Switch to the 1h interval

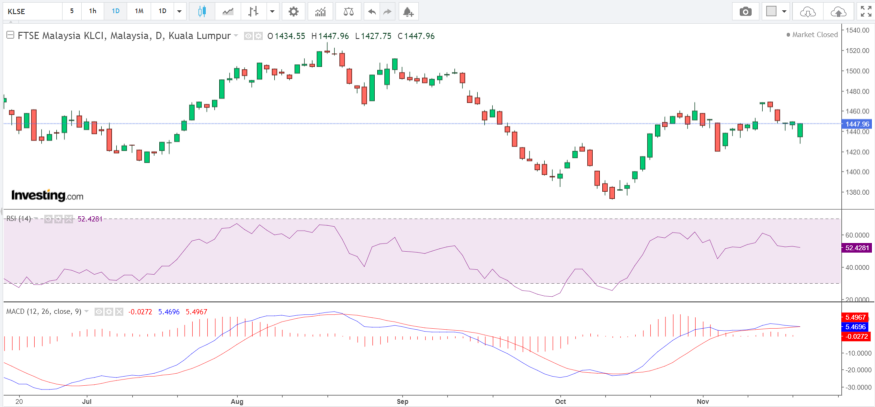[x=92, y=11]
